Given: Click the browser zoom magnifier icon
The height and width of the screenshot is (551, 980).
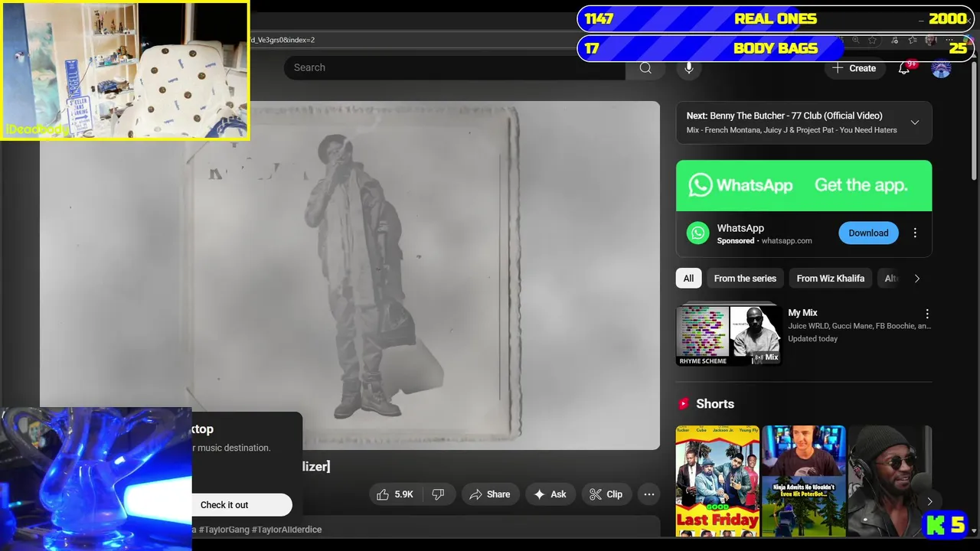Looking at the screenshot, I should coord(855,40).
